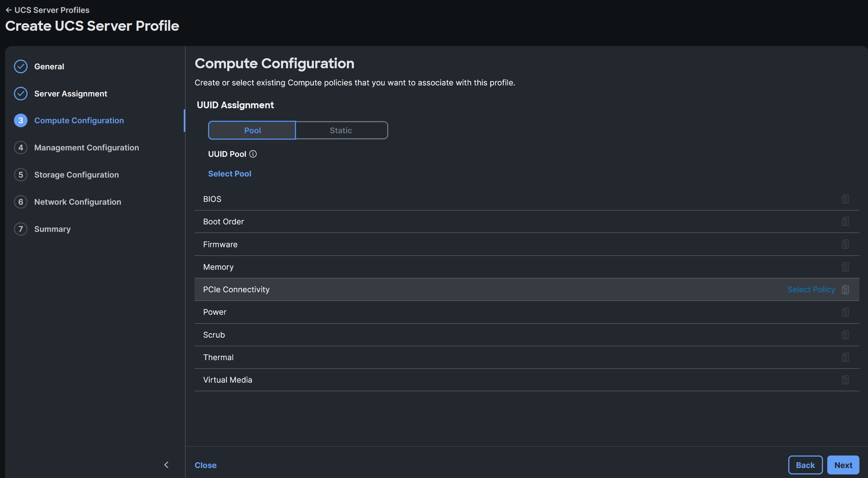868x478 pixels.
Task: Click the Virtual Media row policy icon
Action: (845, 380)
